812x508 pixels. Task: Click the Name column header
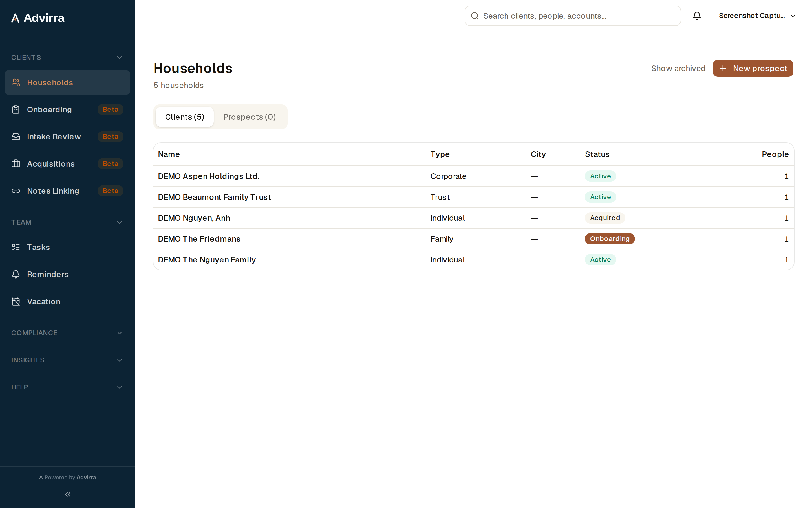(x=169, y=154)
